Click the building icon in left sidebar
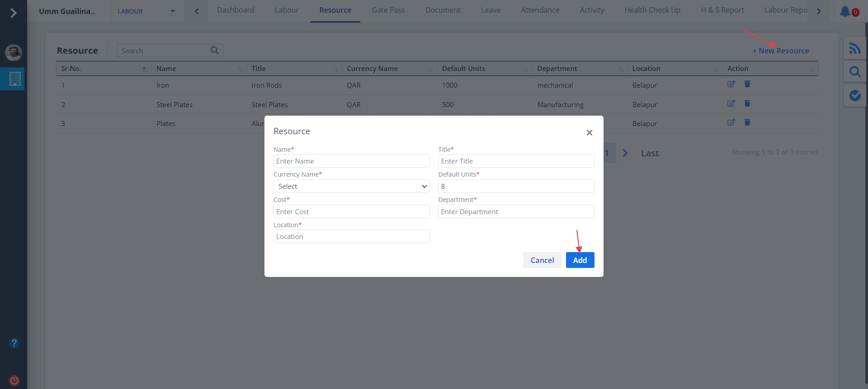Image resolution: width=868 pixels, height=389 pixels. click(14, 79)
